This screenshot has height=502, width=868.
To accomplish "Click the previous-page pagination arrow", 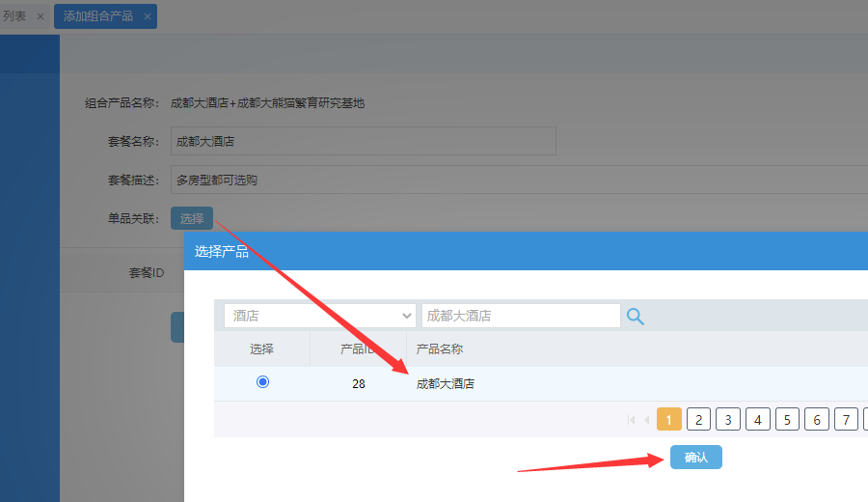I will coord(646,420).
